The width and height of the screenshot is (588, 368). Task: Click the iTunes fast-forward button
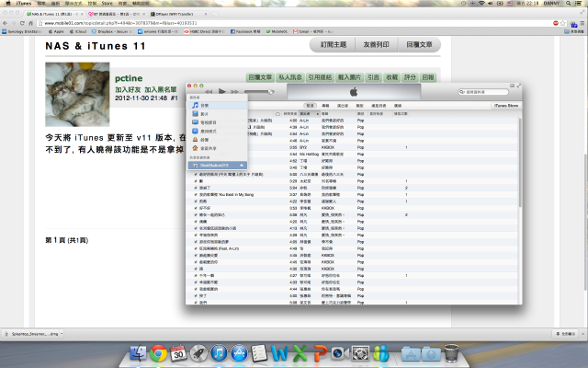tap(235, 91)
